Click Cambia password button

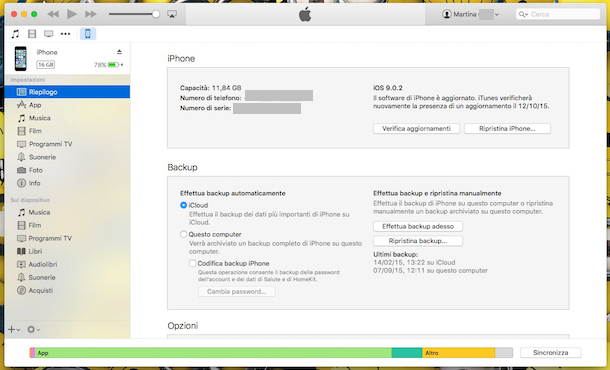click(237, 291)
